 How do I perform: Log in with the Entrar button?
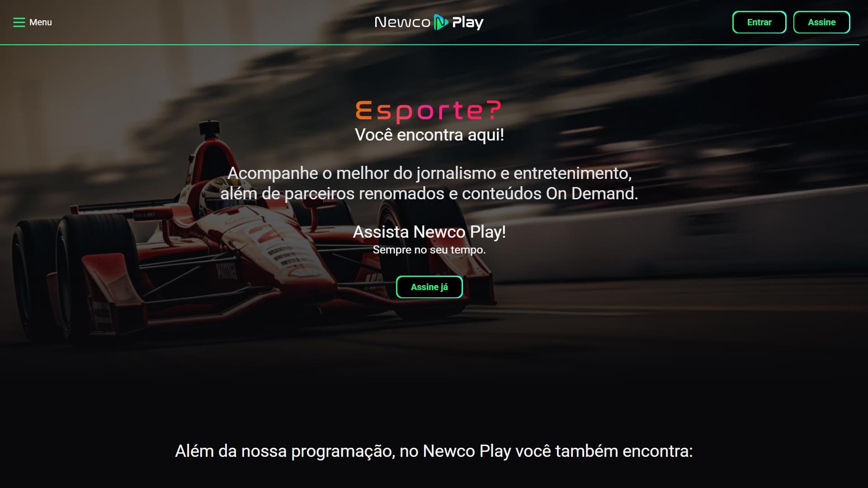point(759,22)
